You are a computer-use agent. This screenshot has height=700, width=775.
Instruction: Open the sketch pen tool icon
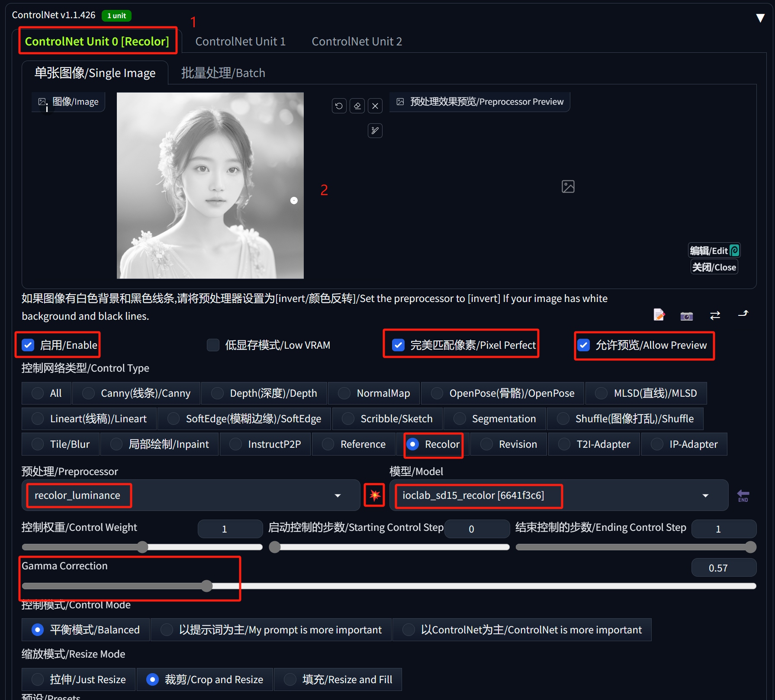pos(375,130)
